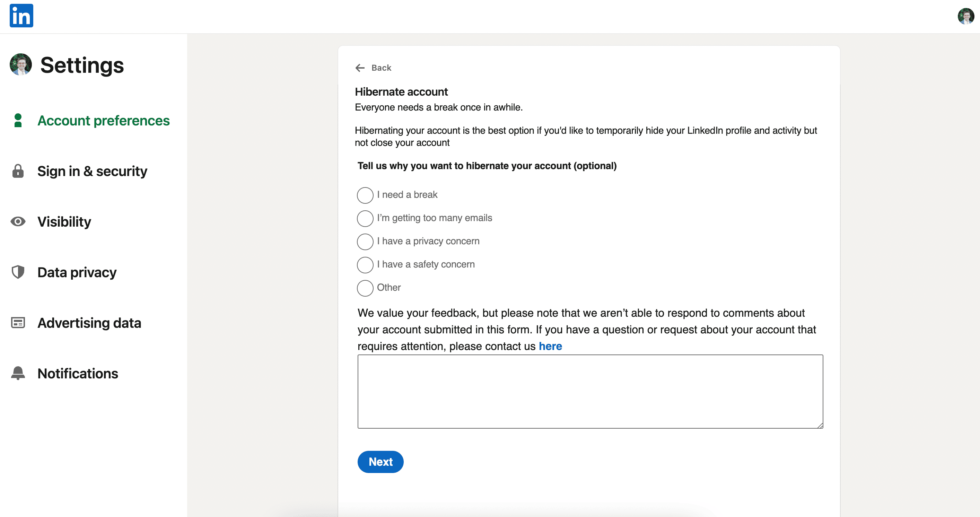Click the back arrow above Hibernate account

pyautogui.click(x=360, y=68)
